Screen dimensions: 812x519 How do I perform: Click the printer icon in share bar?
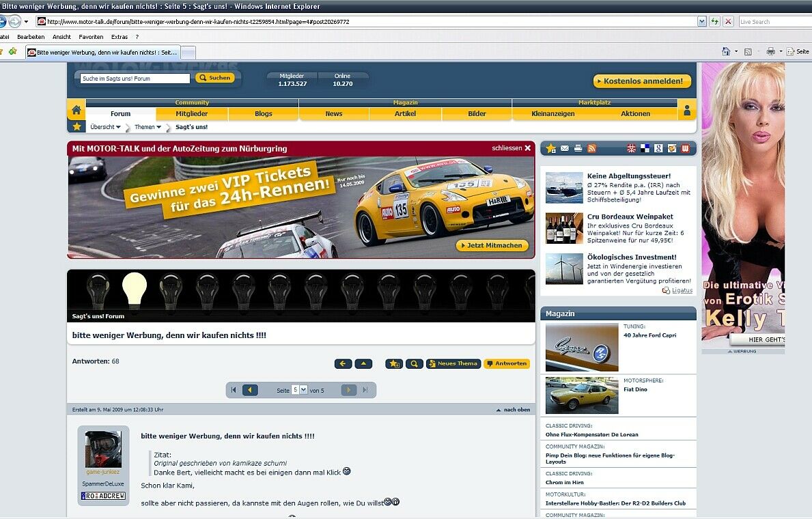pyautogui.click(x=578, y=149)
